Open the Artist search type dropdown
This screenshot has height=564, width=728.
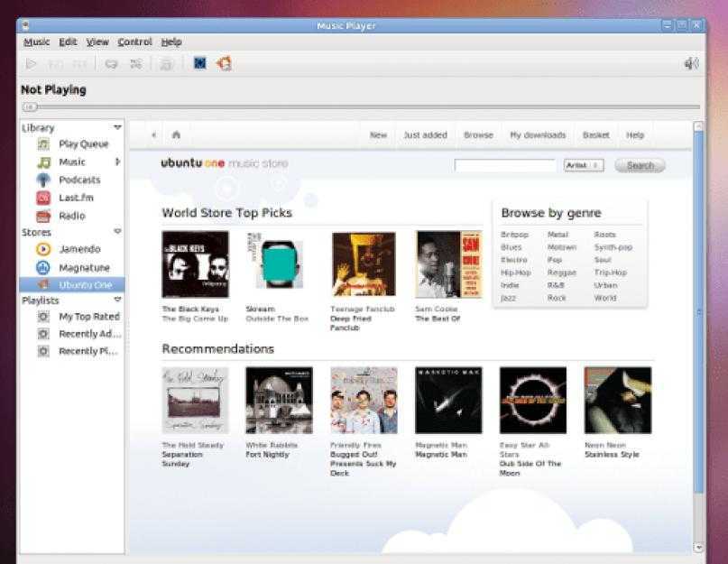584,165
